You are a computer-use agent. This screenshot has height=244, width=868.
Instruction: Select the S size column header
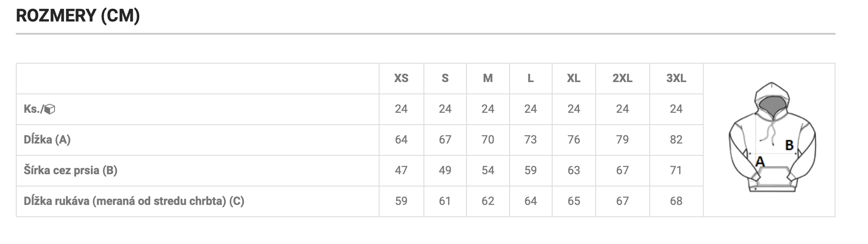[445, 79]
